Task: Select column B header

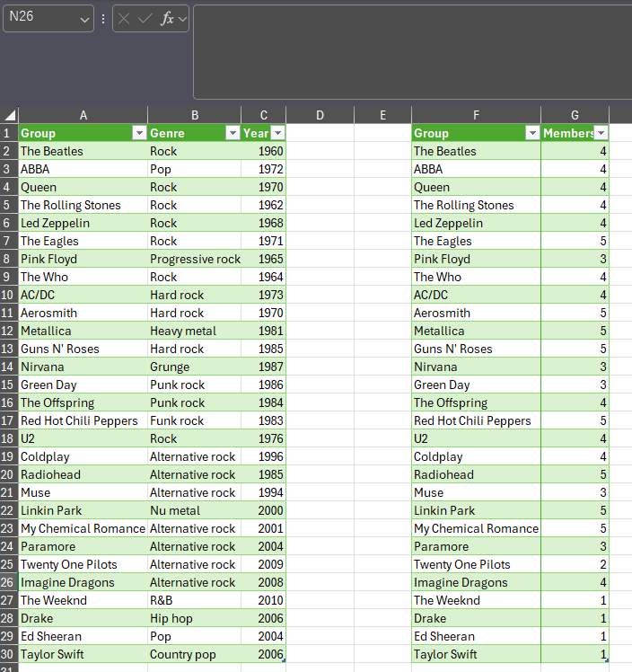Action: pyautogui.click(x=195, y=115)
